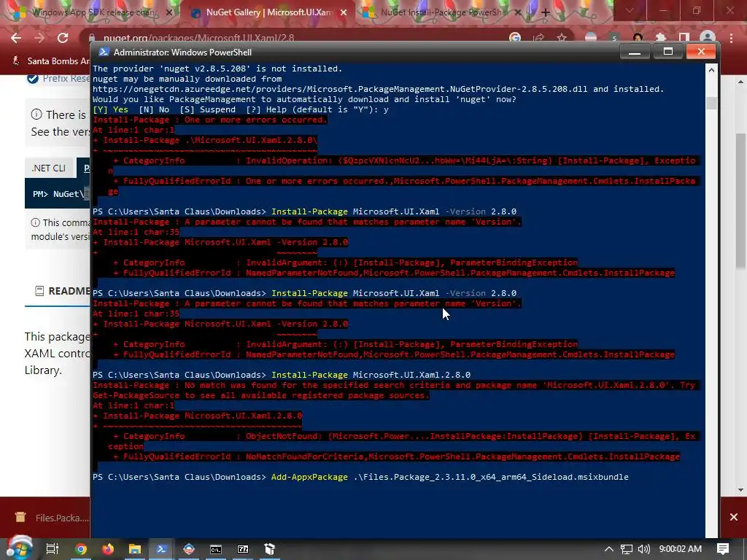The image size is (747, 560).
Task: Open the Windows Start button with the Santa hat
Action: tap(19, 548)
